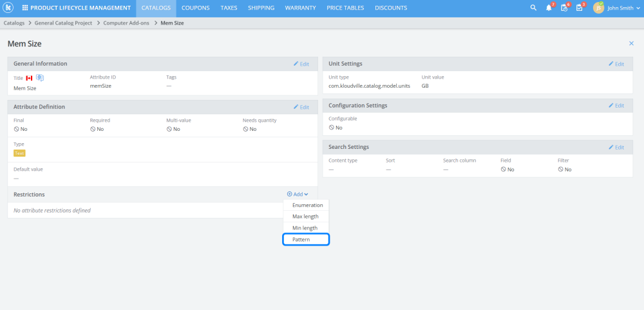Image resolution: width=644 pixels, height=310 pixels.
Task: Click the Kloudville logo icon
Action: coord(8,8)
